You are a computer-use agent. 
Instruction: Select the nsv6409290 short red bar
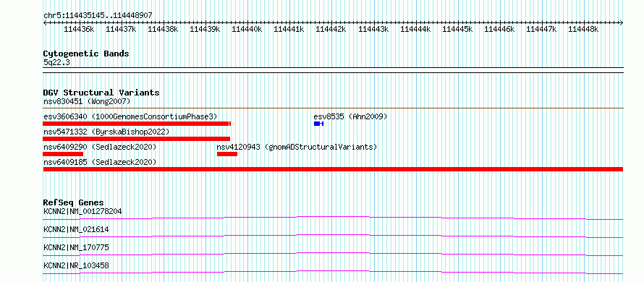tap(63, 154)
